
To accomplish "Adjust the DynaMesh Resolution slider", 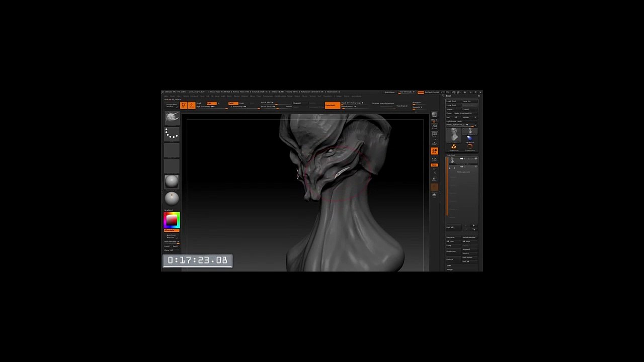I will (x=355, y=107).
